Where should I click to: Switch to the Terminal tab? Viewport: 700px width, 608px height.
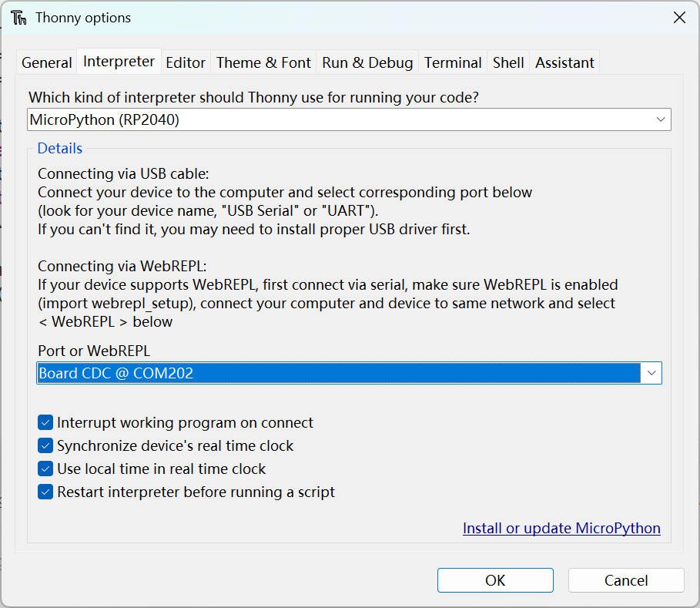click(x=453, y=62)
